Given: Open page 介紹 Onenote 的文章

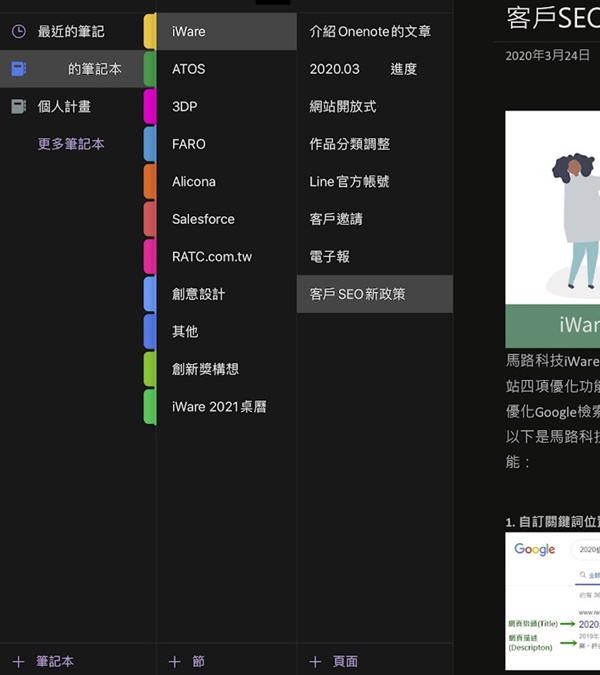Looking at the screenshot, I should tap(374, 31).
